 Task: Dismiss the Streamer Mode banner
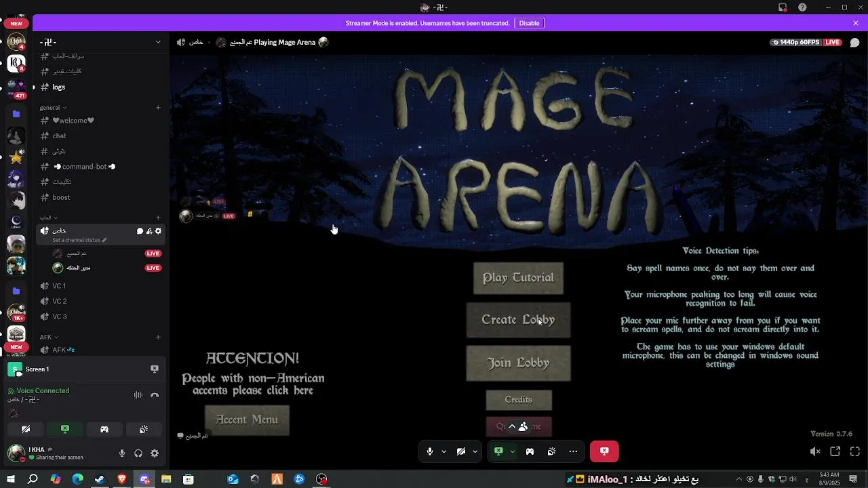click(x=856, y=23)
